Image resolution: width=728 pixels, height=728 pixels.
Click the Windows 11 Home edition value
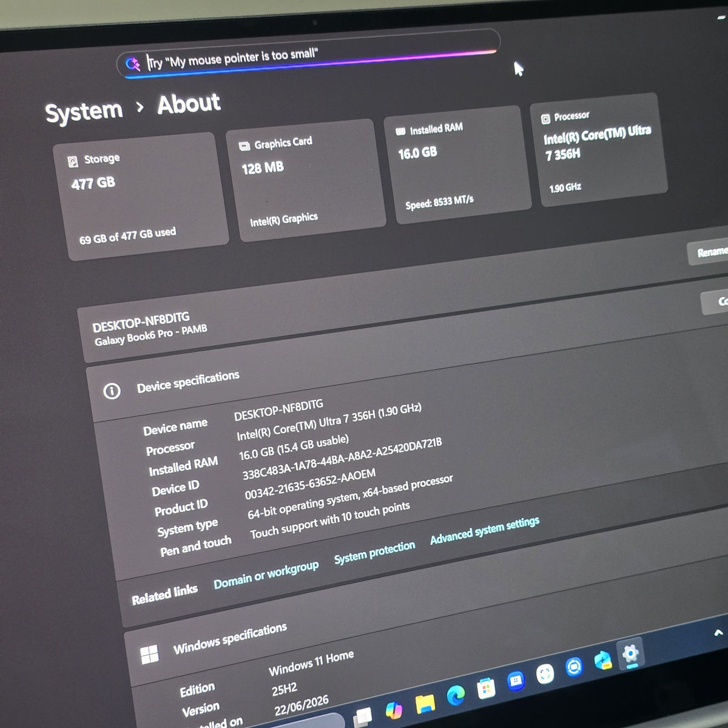(x=311, y=663)
